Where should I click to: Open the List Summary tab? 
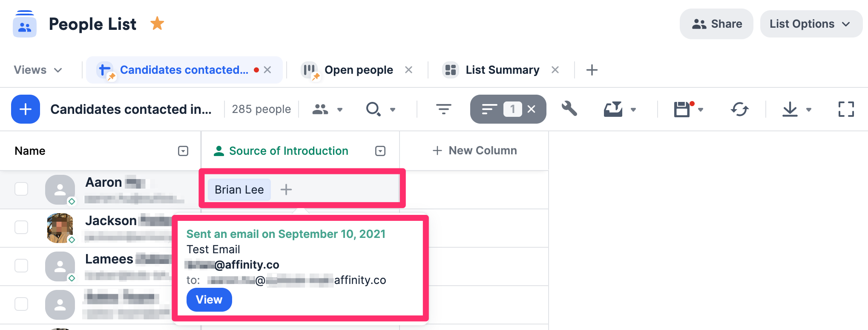coord(503,69)
